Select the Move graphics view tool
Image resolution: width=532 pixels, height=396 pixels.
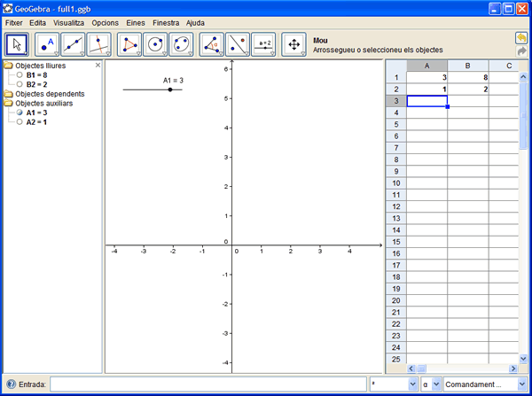293,44
